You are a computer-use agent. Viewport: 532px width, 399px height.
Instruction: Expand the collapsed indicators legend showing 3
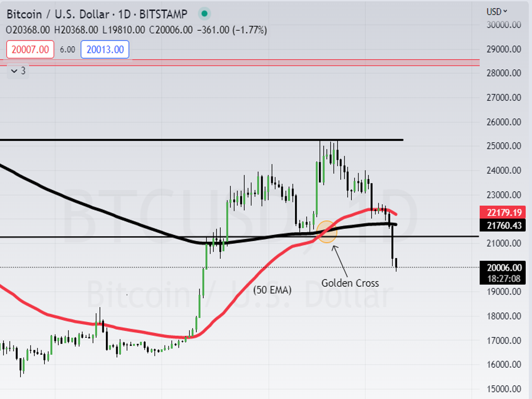(x=18, y=71)
